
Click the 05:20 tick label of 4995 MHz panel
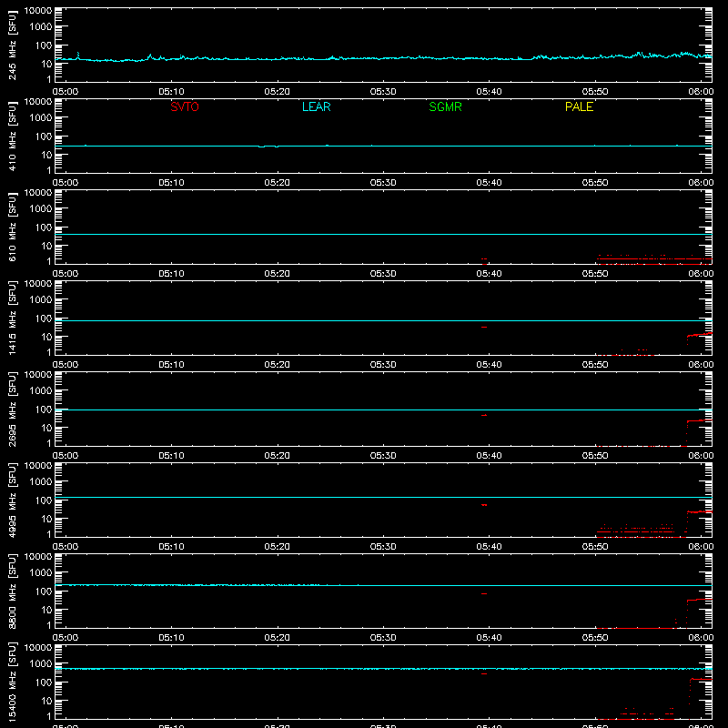(278, 547)
